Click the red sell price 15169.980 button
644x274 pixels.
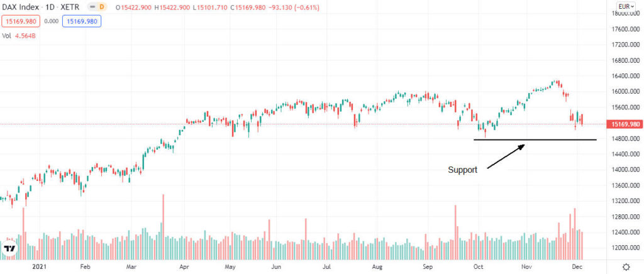tap(22, 21)
